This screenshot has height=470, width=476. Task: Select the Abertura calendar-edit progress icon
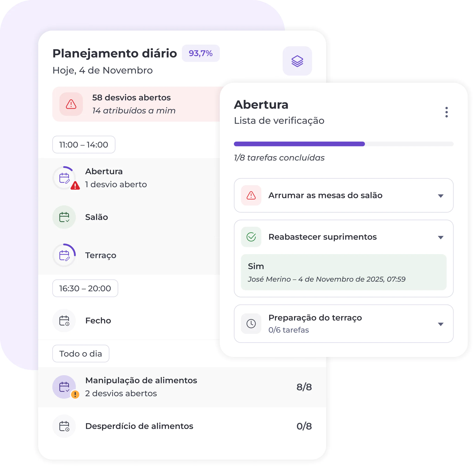[64, 177]
